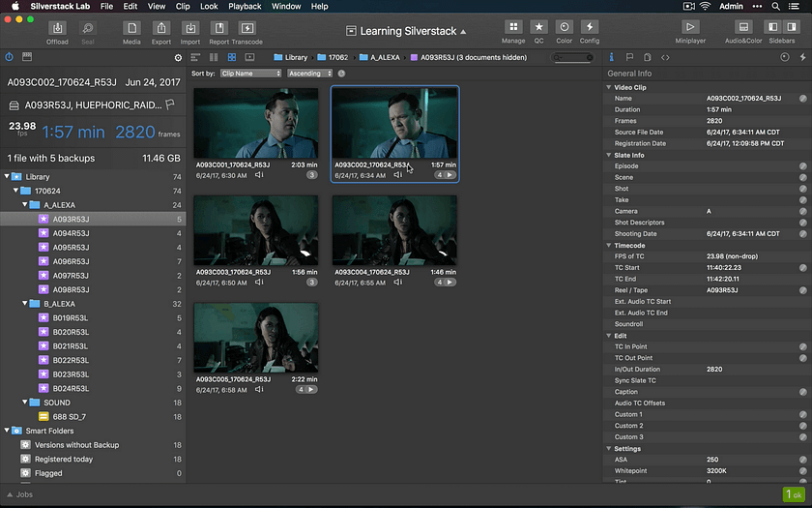Collapse the B_ALEXA folder

point(24,303)
